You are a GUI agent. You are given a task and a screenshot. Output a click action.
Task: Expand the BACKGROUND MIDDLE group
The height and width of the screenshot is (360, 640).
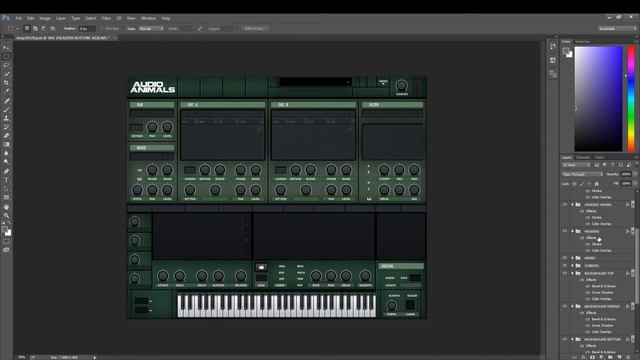(x=572, y=306)
